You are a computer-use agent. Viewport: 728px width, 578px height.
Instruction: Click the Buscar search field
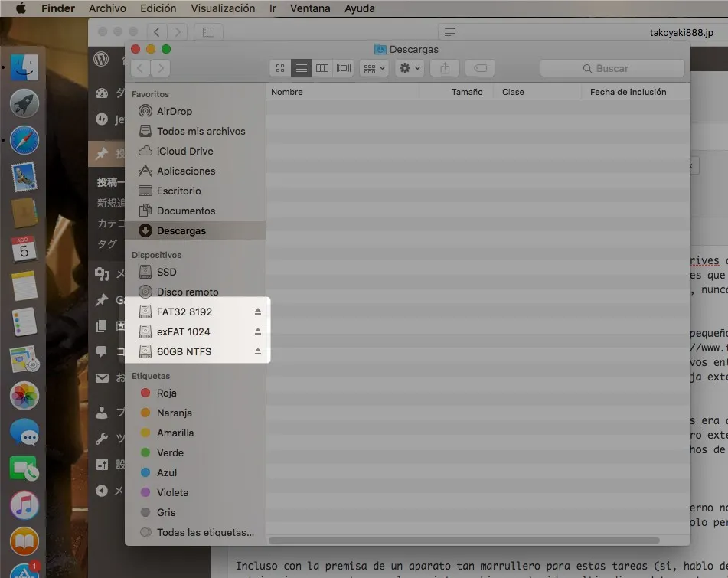(x=612, y=68)
